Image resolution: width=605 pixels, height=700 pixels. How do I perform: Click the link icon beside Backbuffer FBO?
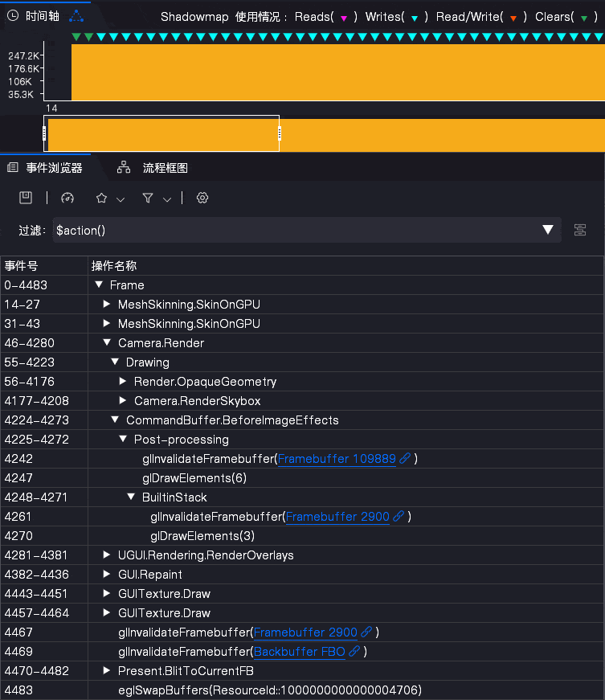tap(354, 651)
